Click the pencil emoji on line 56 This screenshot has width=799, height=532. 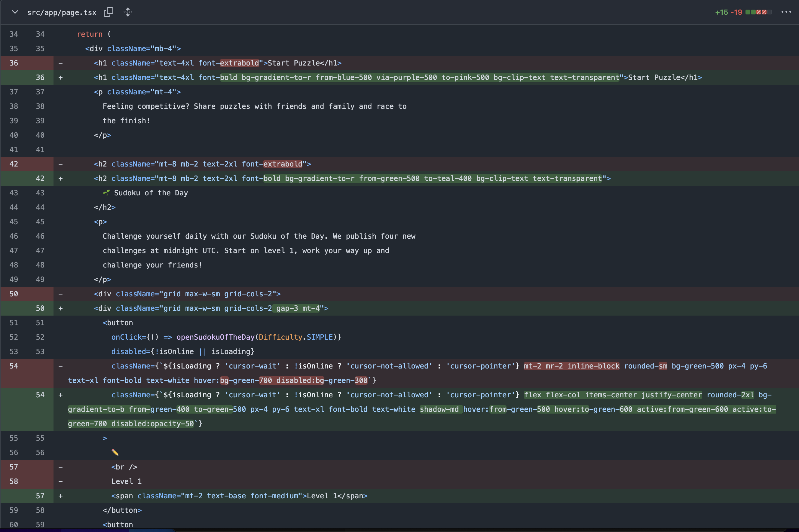[115, 452]
